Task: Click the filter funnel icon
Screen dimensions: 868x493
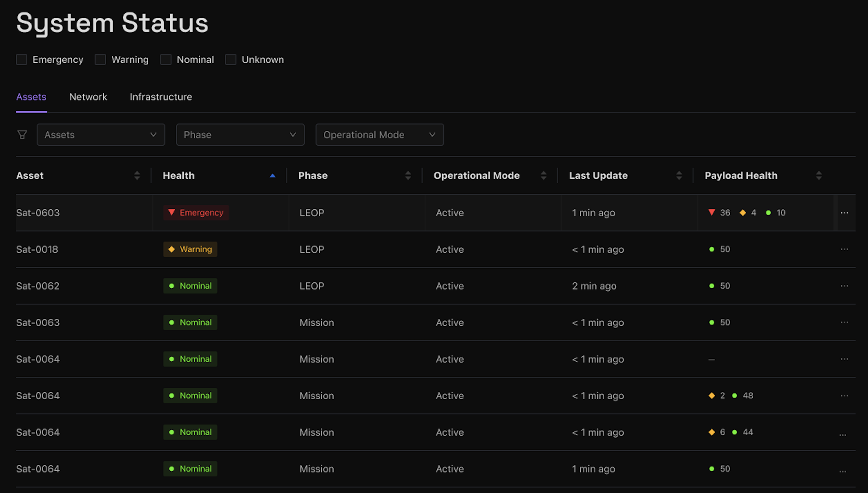Action: click(22, 135)
